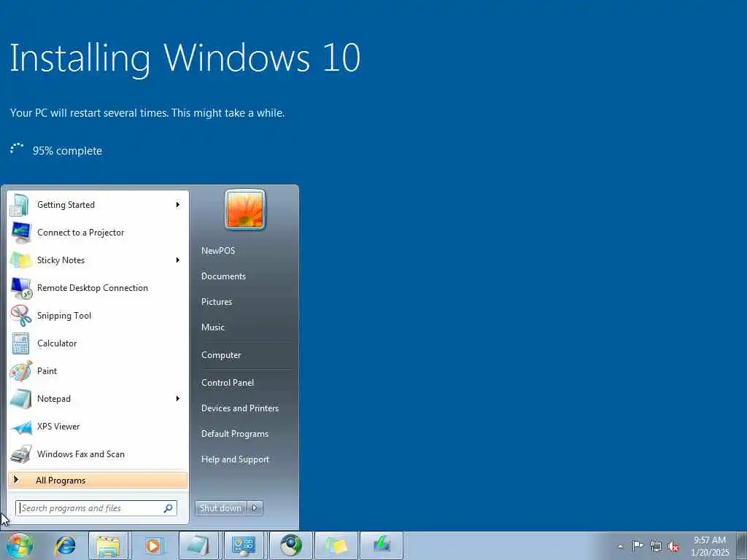
Task: Show hidden tray icons arrow
Action: pyautogui.click(x=620, y=546)
